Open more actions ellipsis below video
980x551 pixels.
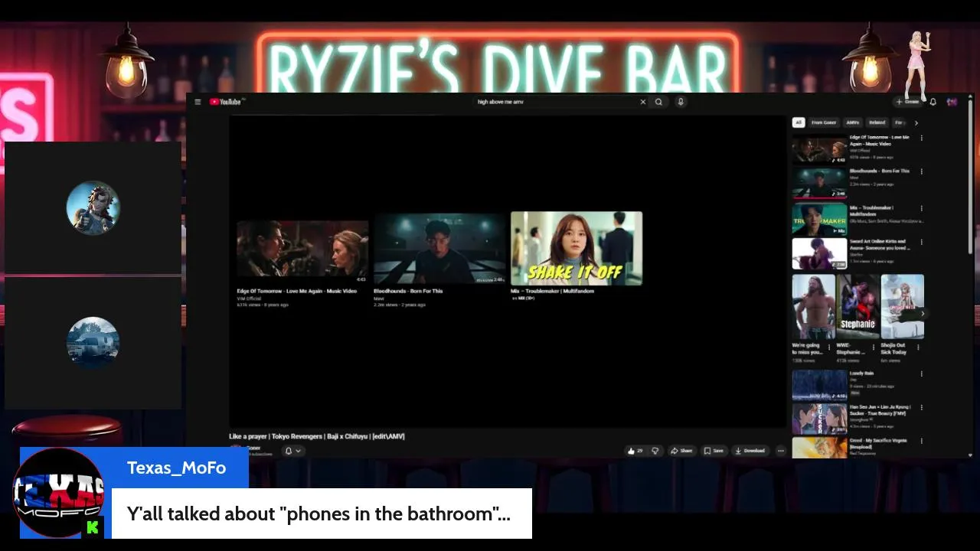[x=781, y=451]
